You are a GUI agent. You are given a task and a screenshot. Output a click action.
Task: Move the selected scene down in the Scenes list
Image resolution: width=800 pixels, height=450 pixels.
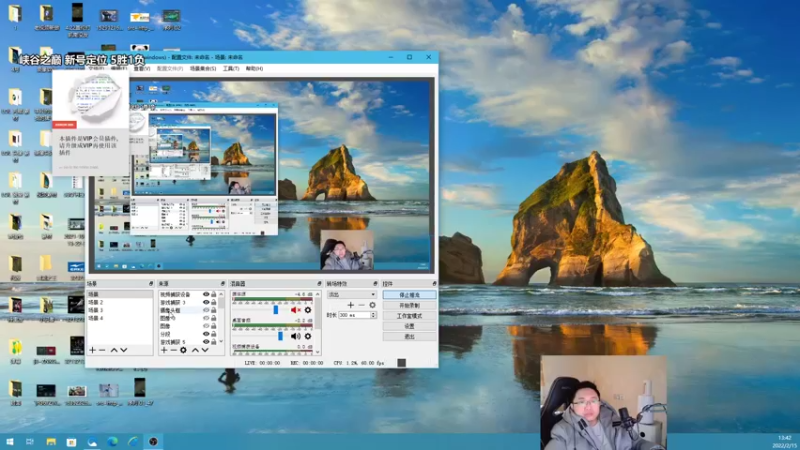123,350
